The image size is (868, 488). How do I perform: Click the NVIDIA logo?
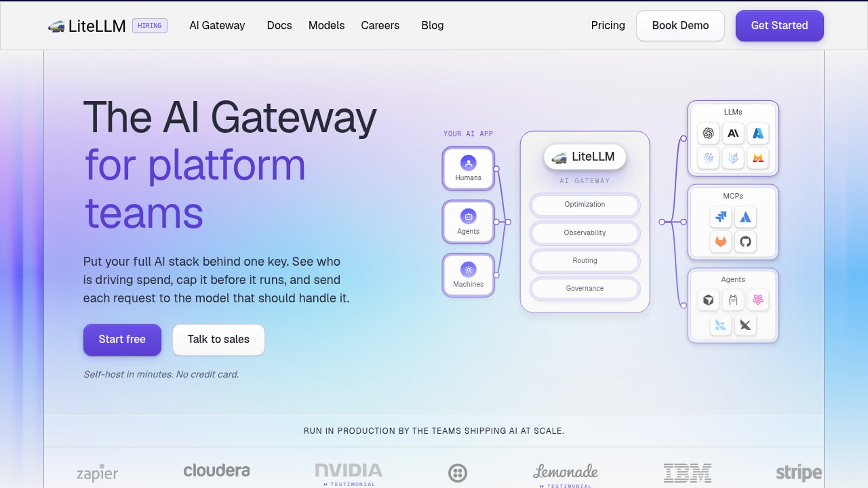[x=349, y=470]
